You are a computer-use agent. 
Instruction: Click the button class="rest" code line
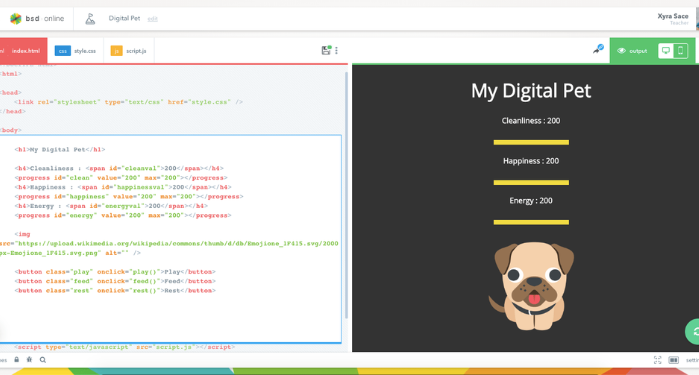tap(115, 290)
